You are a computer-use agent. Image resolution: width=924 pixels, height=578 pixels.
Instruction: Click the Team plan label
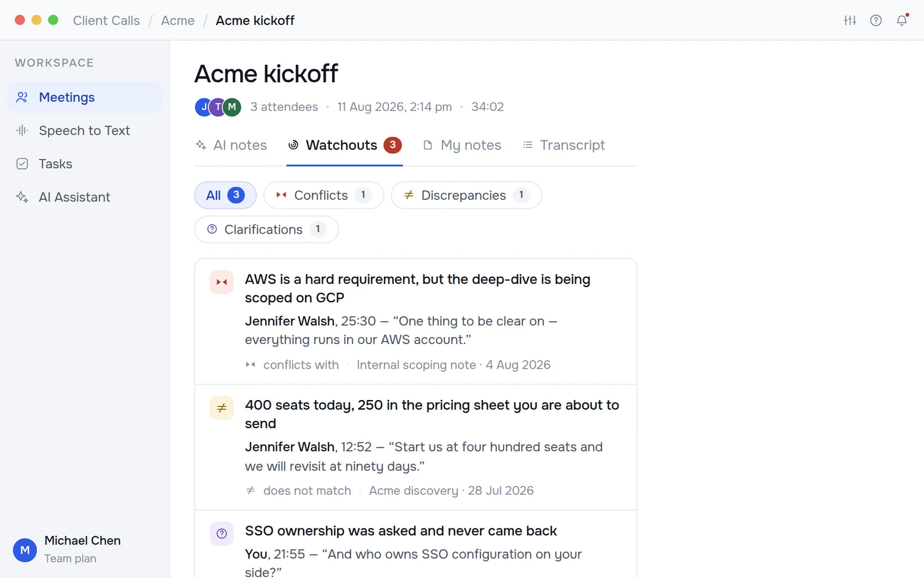(70, 558)
